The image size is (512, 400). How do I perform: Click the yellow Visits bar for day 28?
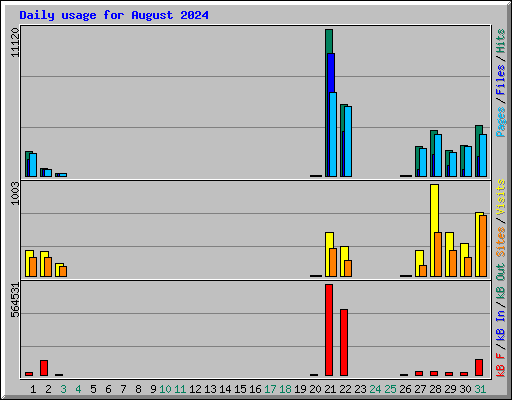coord(434,208)
